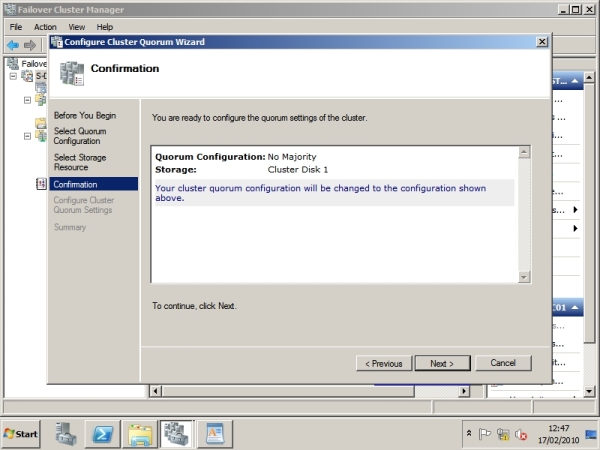
Task: Click the 'Cluster Disk 1' storage value
Action: click(x=298, y=170)
